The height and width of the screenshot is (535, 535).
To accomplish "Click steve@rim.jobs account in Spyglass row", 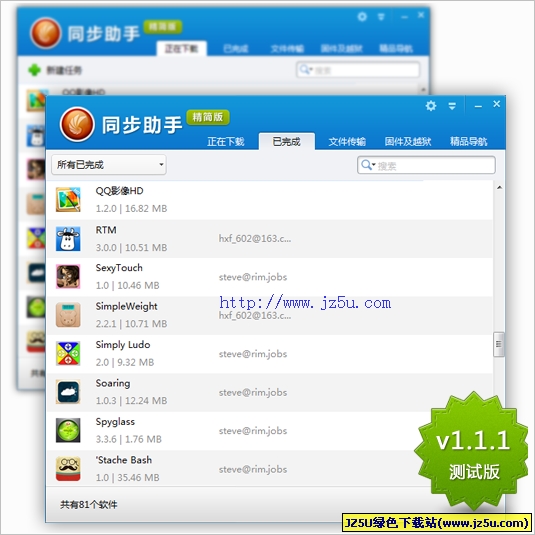I will (x=253, y=431).
